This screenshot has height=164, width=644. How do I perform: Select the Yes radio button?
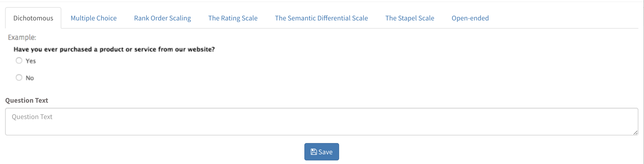19,61
